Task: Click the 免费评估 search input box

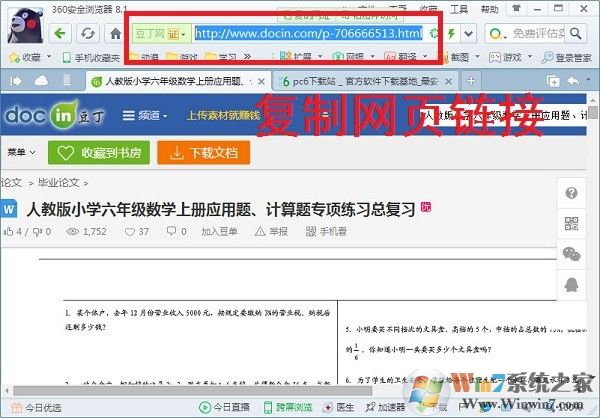Action: point(538,34)
